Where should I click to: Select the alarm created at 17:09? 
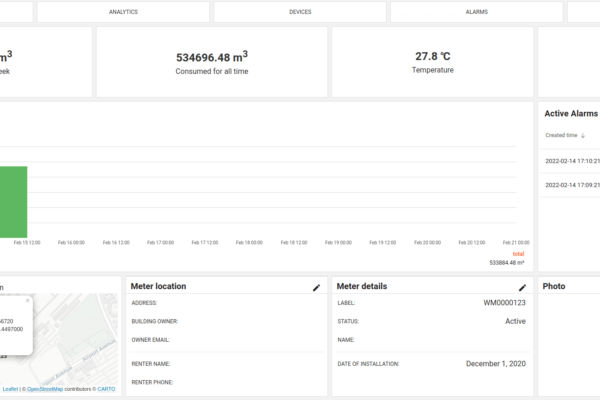tap(572, 184)
